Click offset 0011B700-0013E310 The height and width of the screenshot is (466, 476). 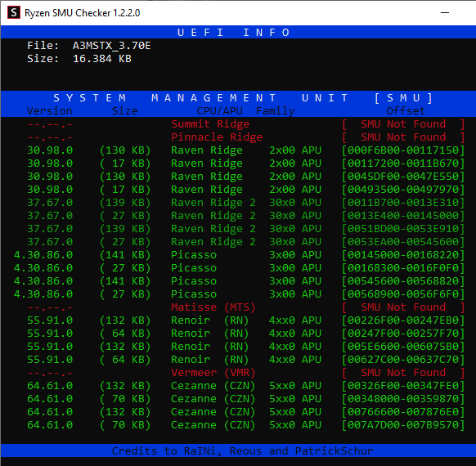[x=403, y=203]
